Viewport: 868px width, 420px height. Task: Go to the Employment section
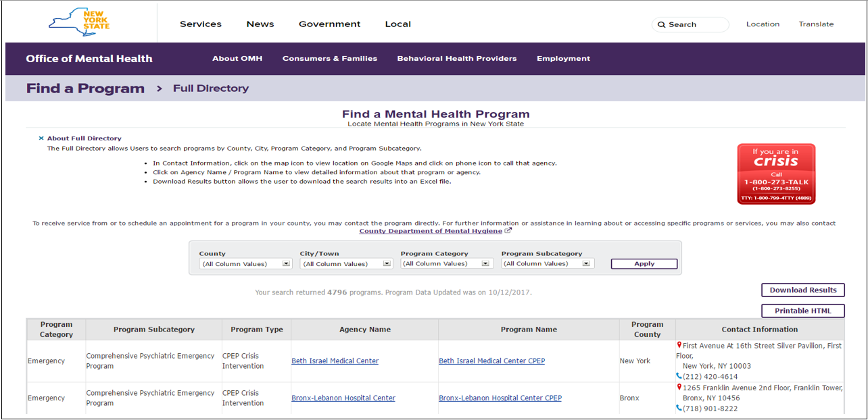[563, 59]
